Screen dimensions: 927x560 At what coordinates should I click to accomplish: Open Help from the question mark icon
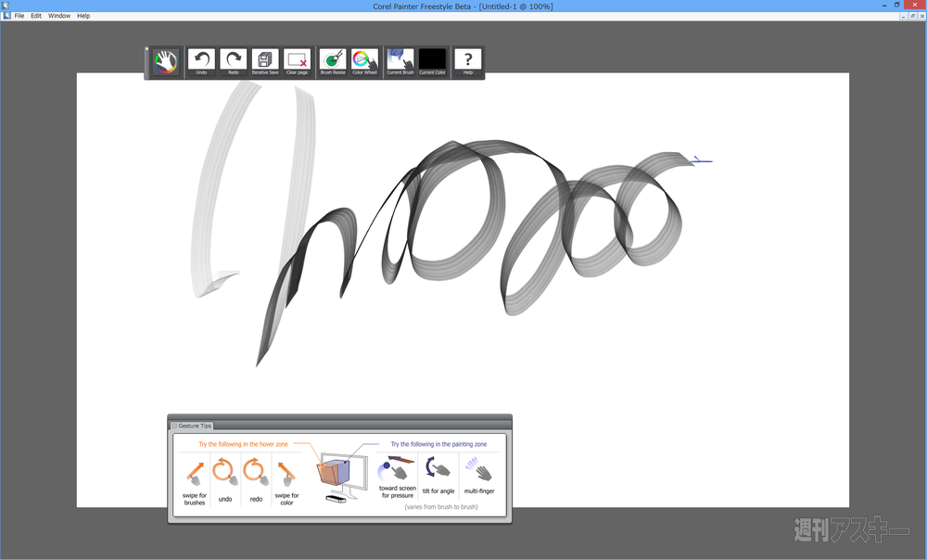tap(468, 61)
